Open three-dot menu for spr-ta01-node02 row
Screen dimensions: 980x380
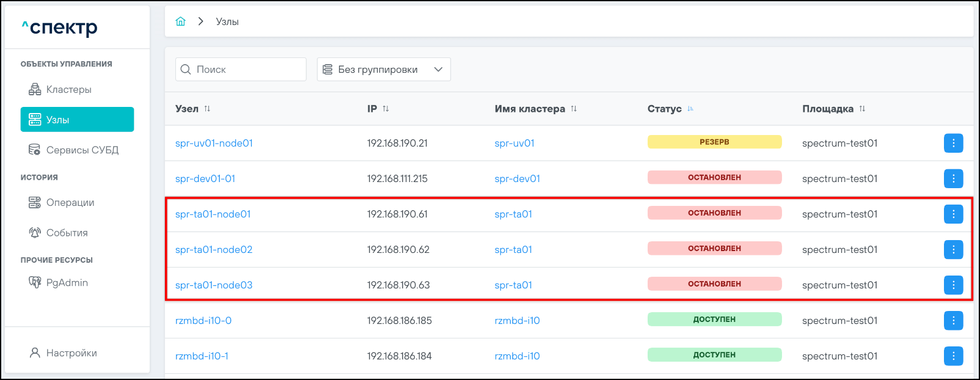coord(953,249)
